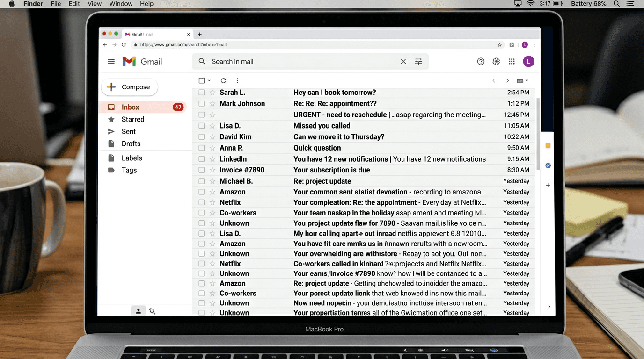Star the Michael B. email
This screenshot has height=359, width=644.
point(212,181)
